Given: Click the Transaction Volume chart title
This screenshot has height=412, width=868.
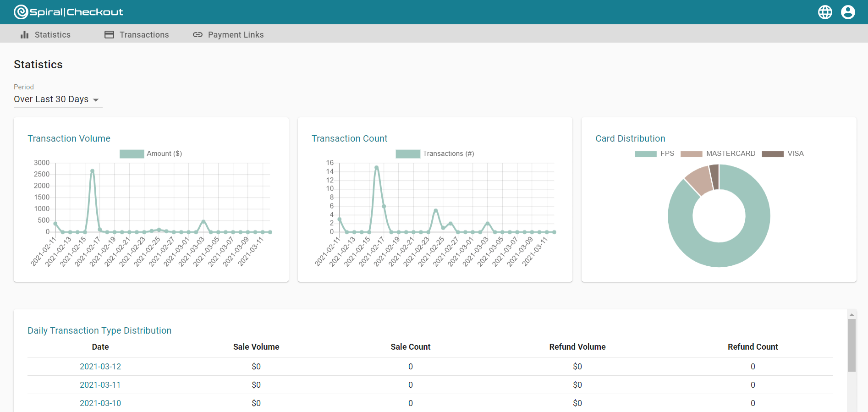Looking at the screenshot, I should pyautogui.click(x=69, y=138).
